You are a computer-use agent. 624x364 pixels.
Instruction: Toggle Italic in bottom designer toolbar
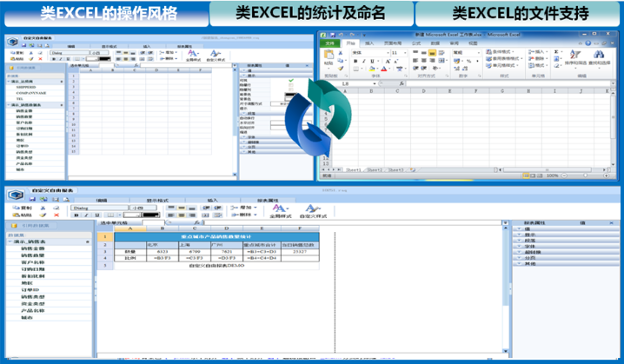(x=86, y=215)
